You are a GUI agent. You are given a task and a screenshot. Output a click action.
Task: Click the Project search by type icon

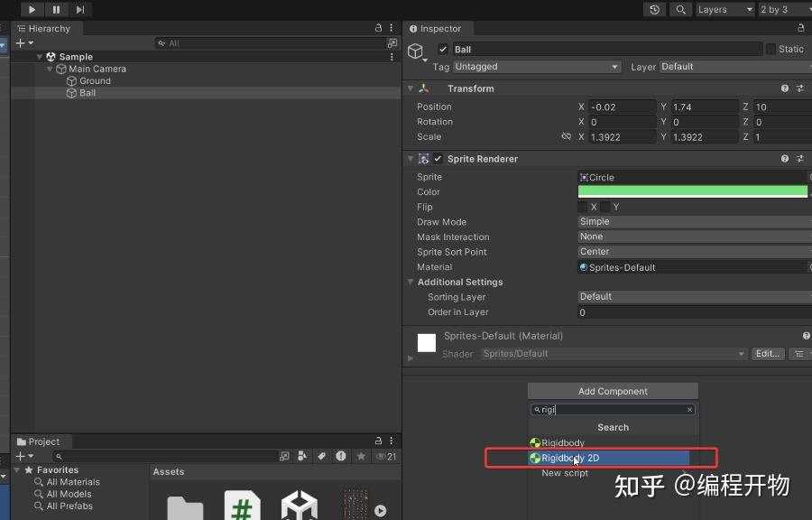click(x=302, y=456)
